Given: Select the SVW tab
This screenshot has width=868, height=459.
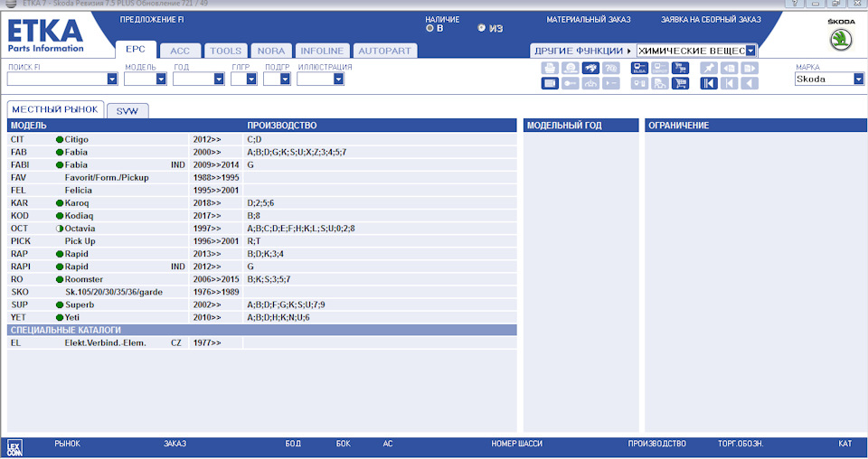Looking at the screenshot, I should click(127, 110).
